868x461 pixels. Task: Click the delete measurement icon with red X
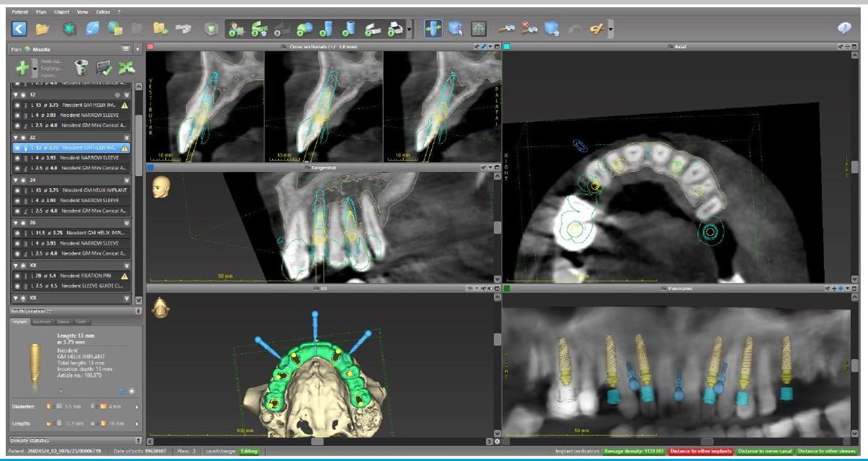[x=529, y=28]
